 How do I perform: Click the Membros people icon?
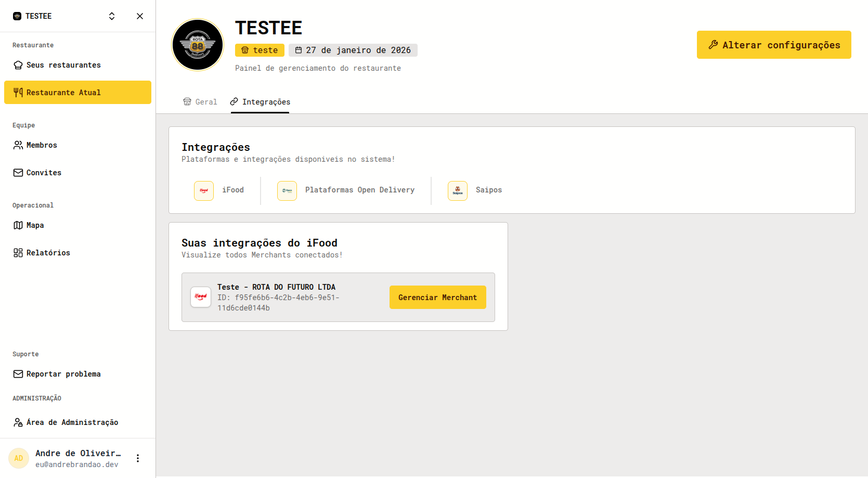[18, 145]
